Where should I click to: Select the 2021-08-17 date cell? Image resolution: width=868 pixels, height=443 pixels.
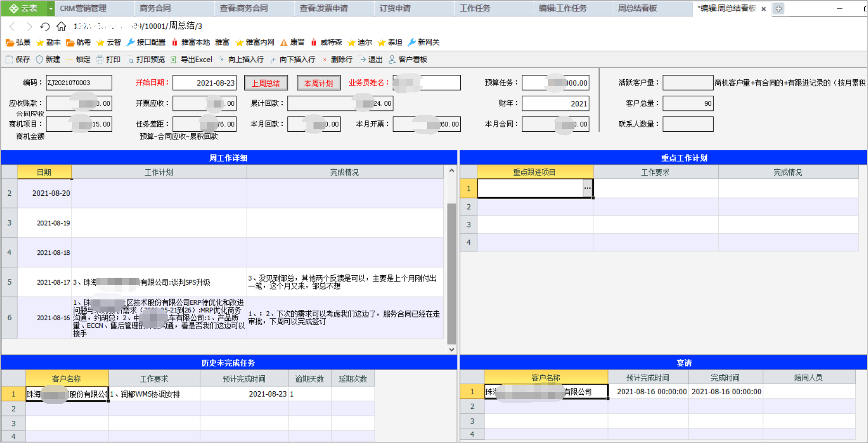(45, 282)
